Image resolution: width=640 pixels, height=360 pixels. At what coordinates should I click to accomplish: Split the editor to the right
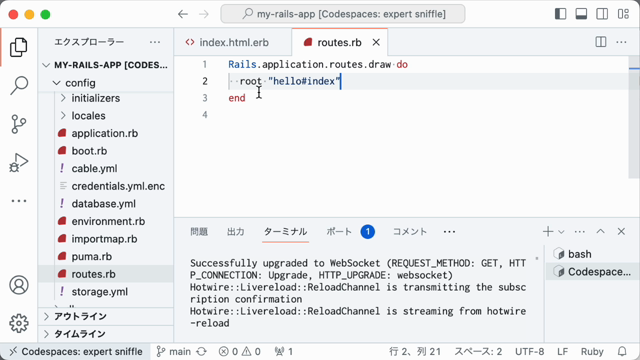pos(601,42)
